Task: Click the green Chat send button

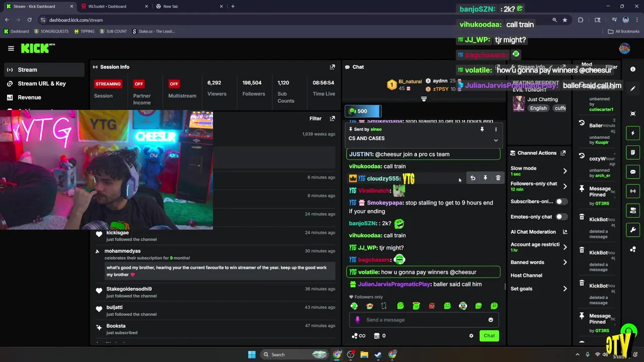Action: pyautogui.click(x=489, y=336)
